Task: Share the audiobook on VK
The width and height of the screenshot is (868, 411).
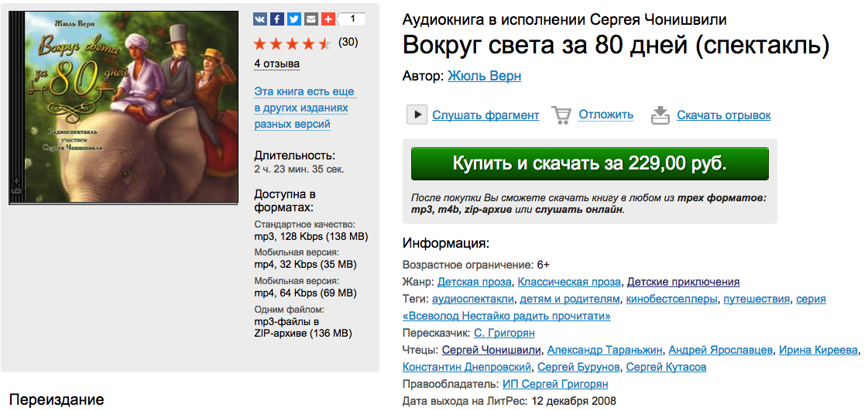Action: [260, 19]
